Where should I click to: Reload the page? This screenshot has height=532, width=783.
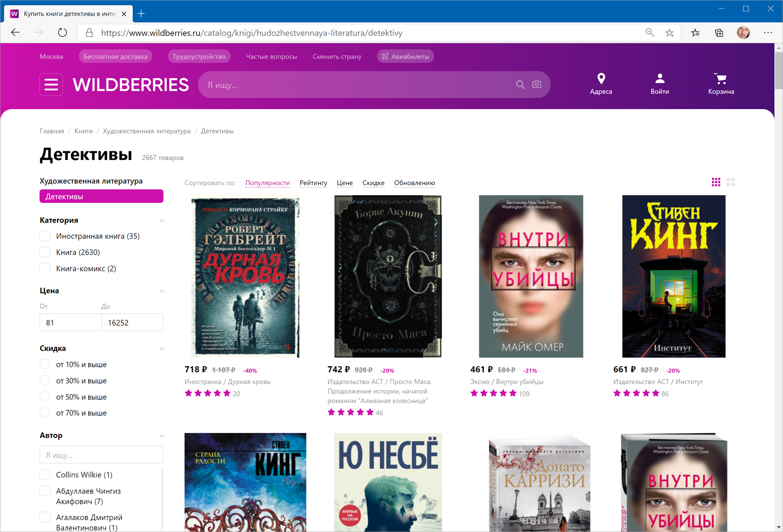pyautogui.click(x=63, y=33)
